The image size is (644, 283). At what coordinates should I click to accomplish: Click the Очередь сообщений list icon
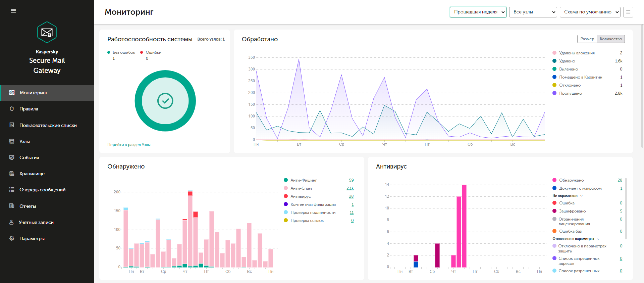click(x=12, y=190)
